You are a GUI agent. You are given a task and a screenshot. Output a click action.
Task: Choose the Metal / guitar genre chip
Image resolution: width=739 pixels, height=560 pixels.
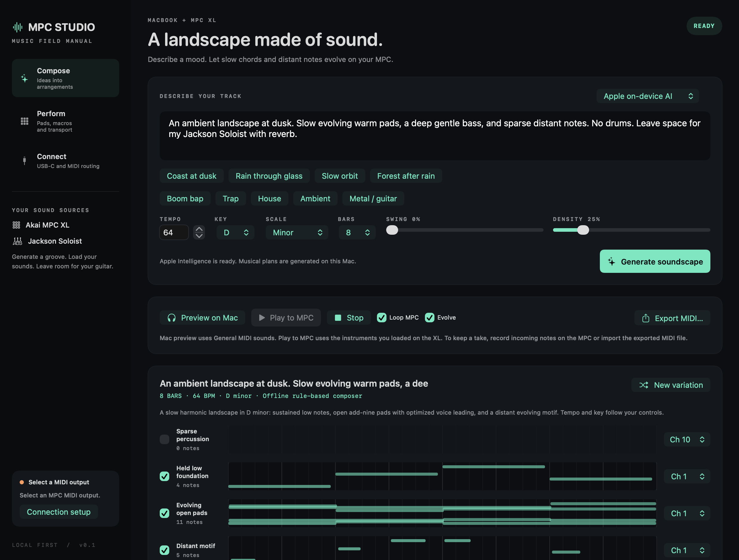tap(373, 199)
